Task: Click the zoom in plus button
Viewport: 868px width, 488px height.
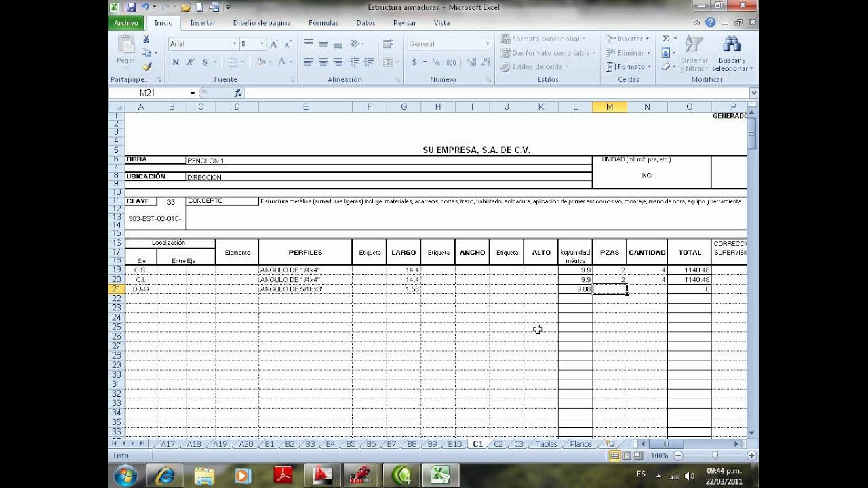Action: (751, 455)
